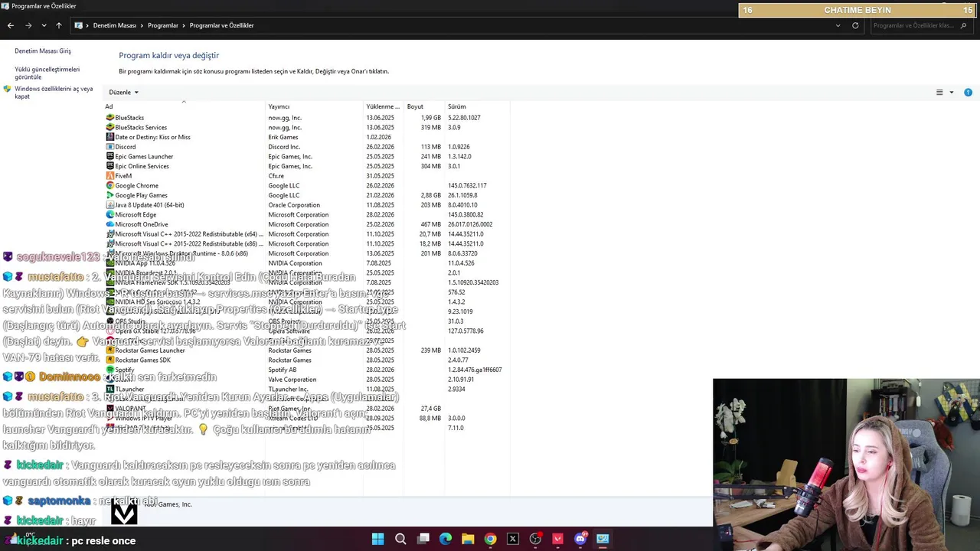Open Yüklü güncelleştirmeleri görüntüle link
980x551 pixels.
click(x=47, y=73)
